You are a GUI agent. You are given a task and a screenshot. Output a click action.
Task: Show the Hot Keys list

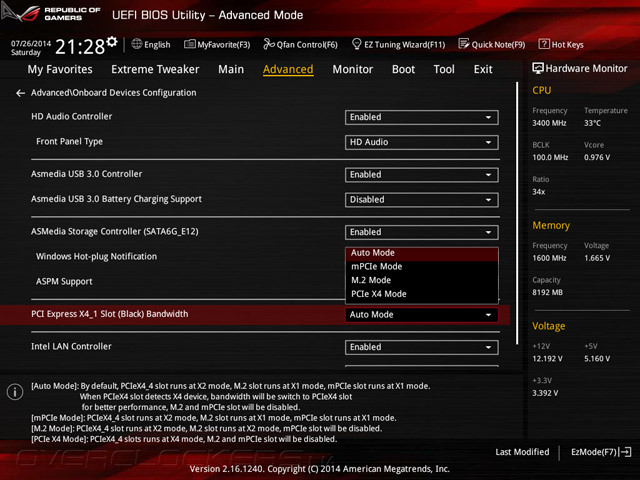pos(561,44)
